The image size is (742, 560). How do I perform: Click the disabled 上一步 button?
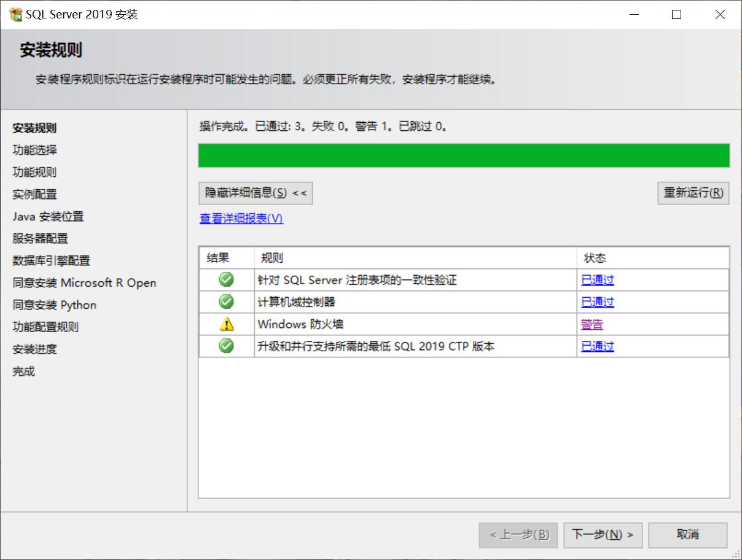tap(518, 535)
